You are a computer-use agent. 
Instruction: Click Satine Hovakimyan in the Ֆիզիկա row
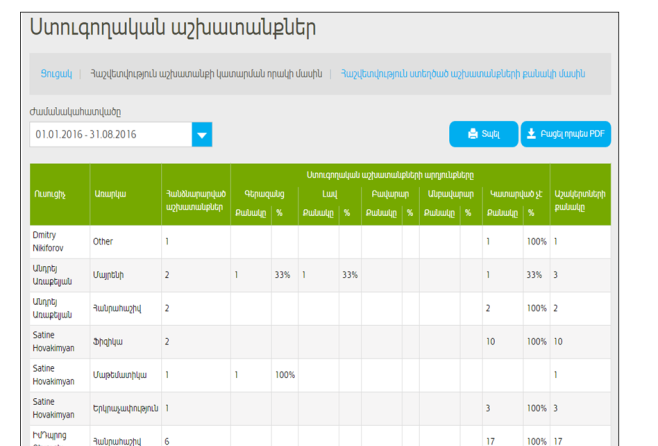click(x=53, y=342)
